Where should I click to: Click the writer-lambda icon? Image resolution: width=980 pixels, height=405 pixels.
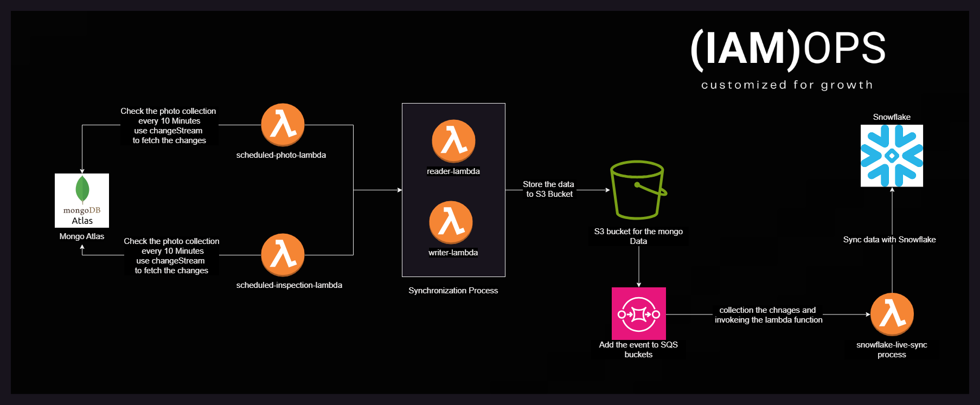[451, 222]
